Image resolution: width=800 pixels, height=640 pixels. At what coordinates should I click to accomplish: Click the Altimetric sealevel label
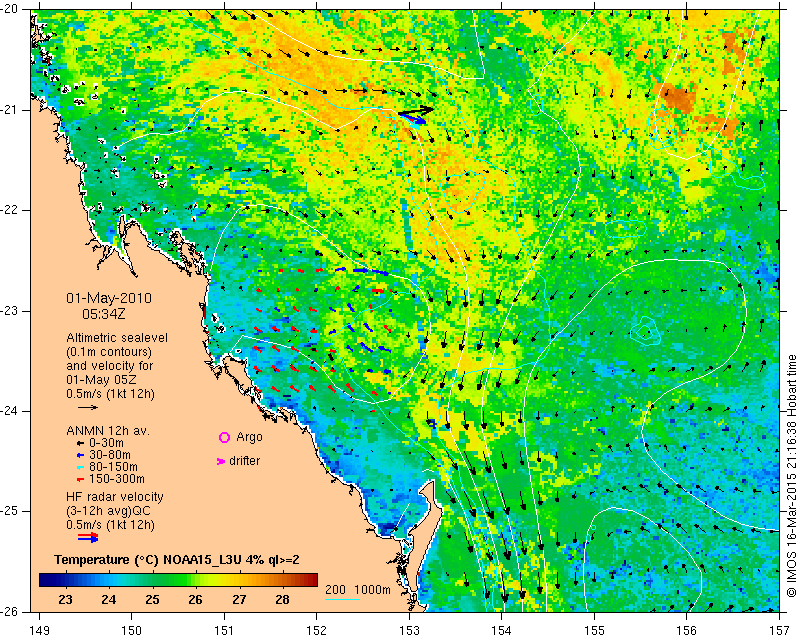click(x=117, y=338)
